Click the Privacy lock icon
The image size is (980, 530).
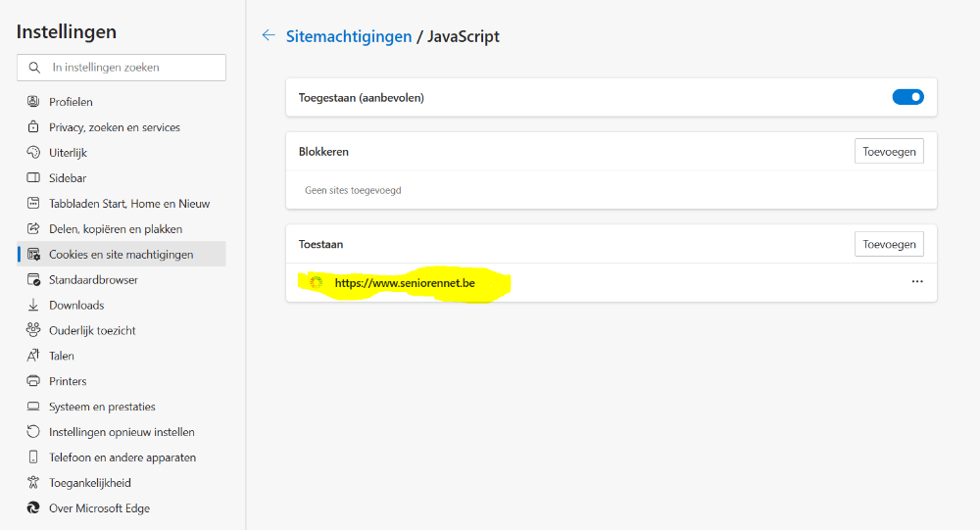[x=33, y=127]
